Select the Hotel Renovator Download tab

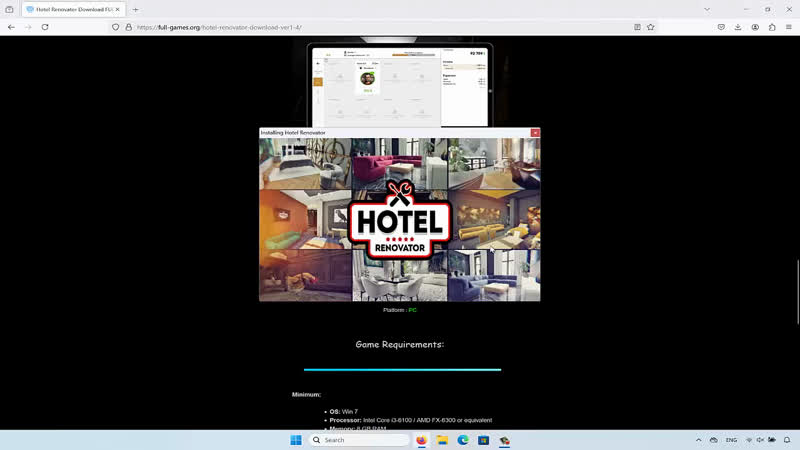point(73,9)
